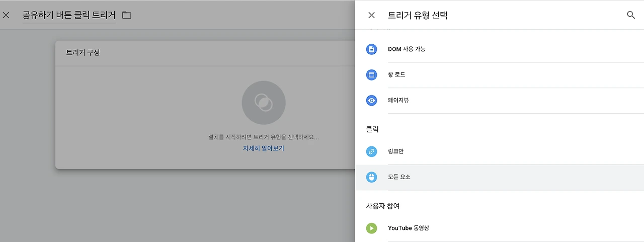Screen dimensions: 644x242
Task: Click the folder icon next to trigger name
Action: (127, 15)
